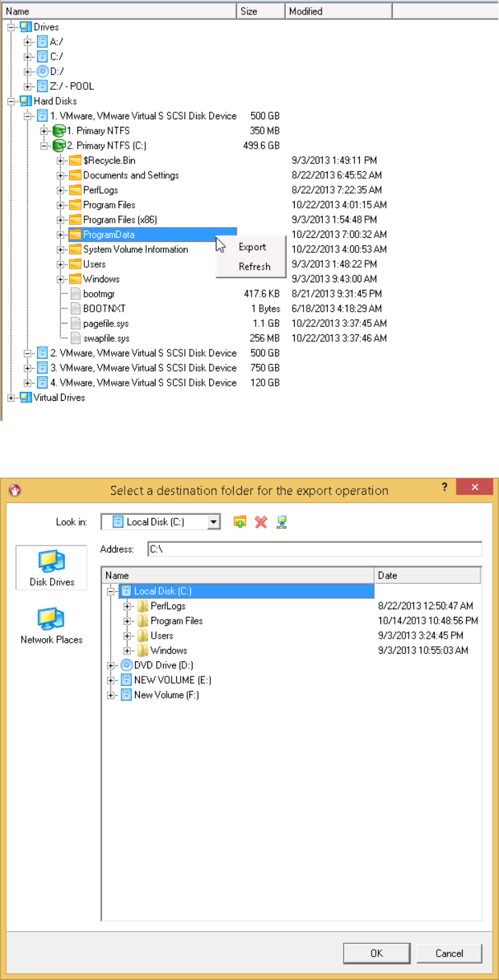This screenshot has width=499, height=980.
Task: Click the swapfile.sys file icon
Action: (75, 338)
